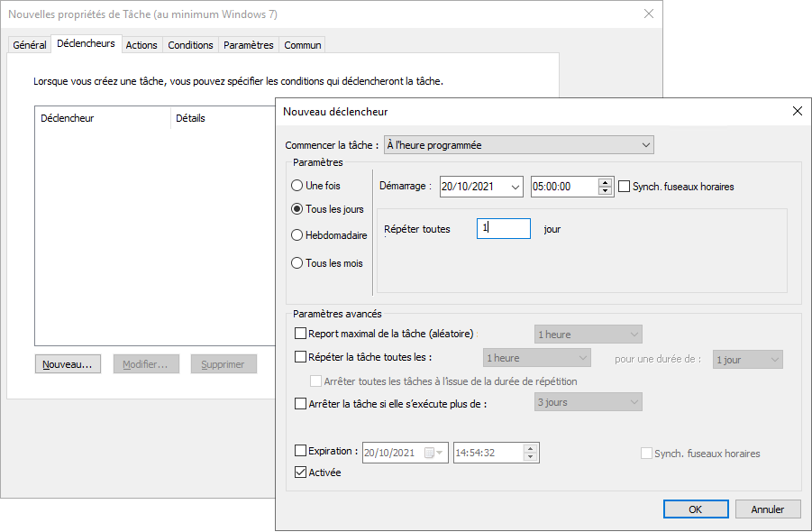The width and height of the screenshot is (812, 532).
Task: Click the Nouveau button
Action: (x=68, y=363)
